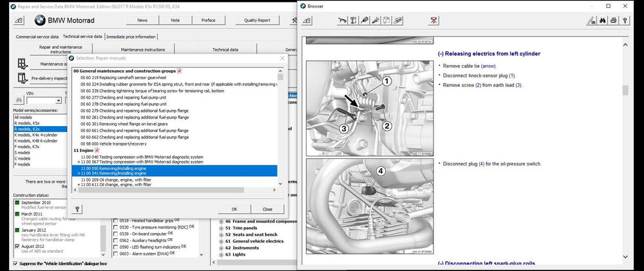Expand the 63 Lights tree node

(x=222, y=254)
